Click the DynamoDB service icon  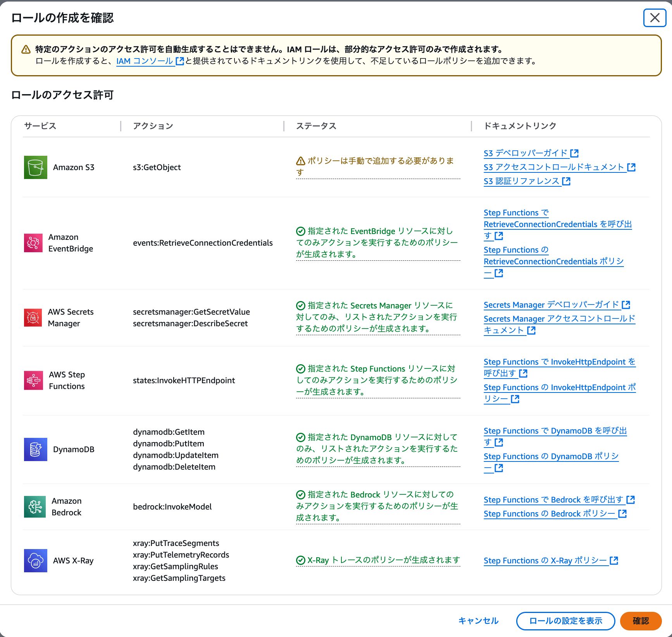pos(36,449)
